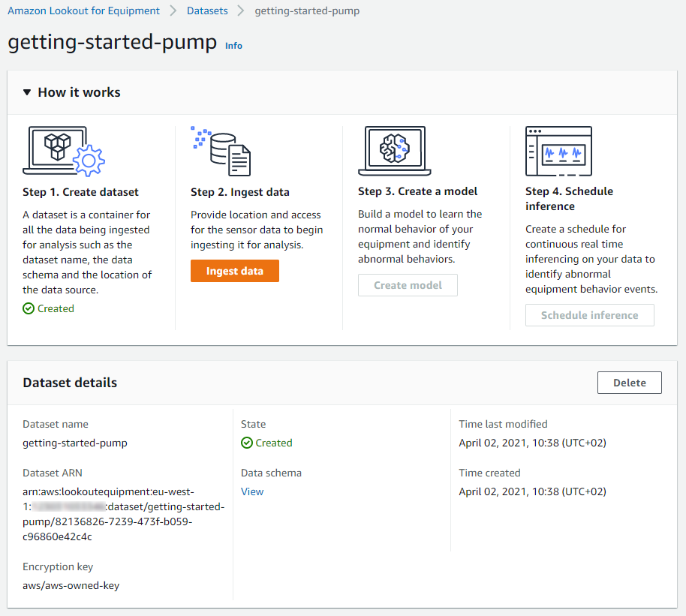Click the Schedule inference button
This screenshot has width=686, height=616.
[x=590, y=315]
